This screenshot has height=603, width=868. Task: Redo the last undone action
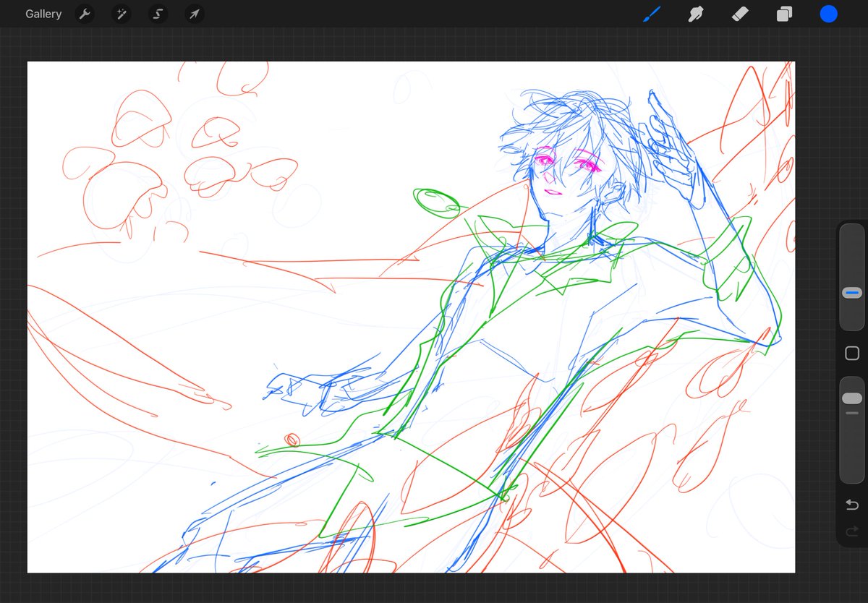click(852, 531)
